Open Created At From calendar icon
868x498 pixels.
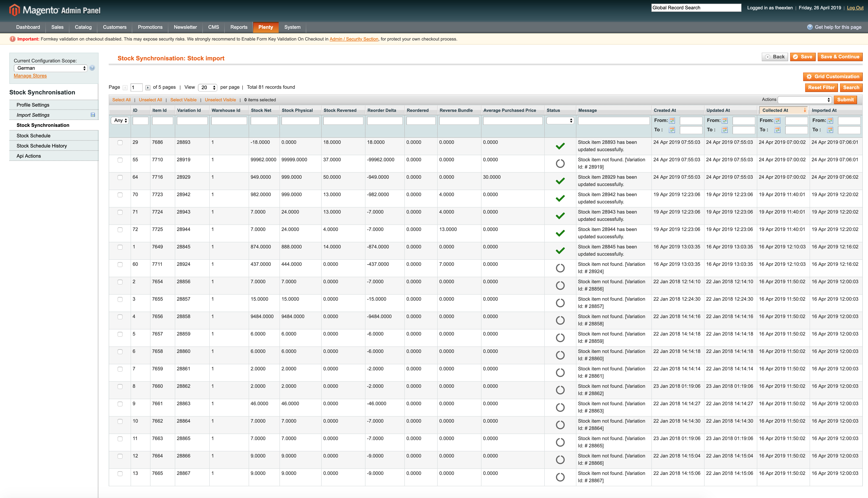coord(672,120)
